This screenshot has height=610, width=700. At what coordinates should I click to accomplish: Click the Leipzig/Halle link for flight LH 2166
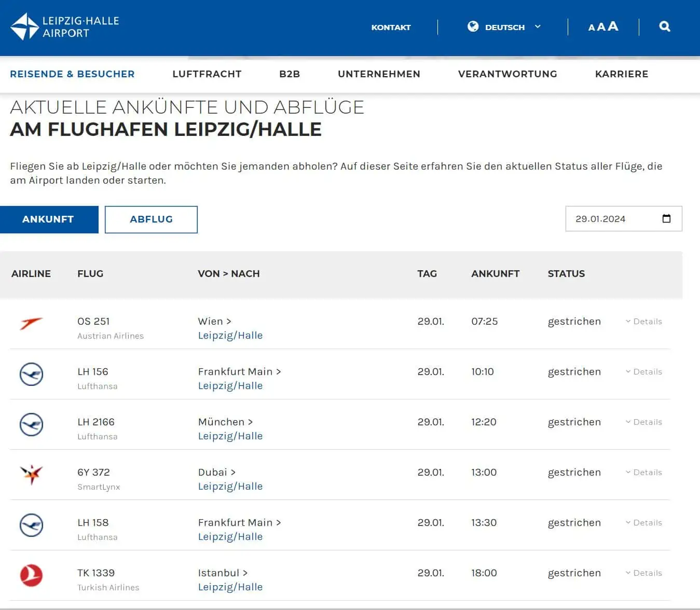click(230, 436)
